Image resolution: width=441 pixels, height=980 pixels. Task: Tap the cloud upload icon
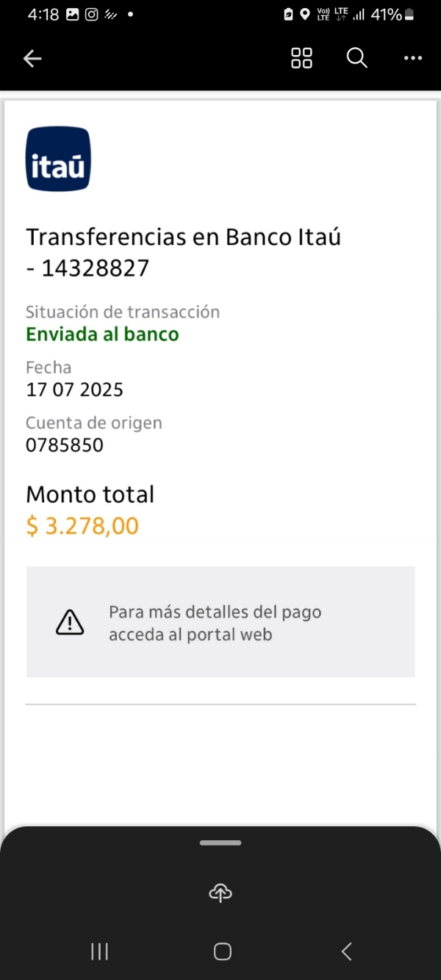tap(220, 893)
